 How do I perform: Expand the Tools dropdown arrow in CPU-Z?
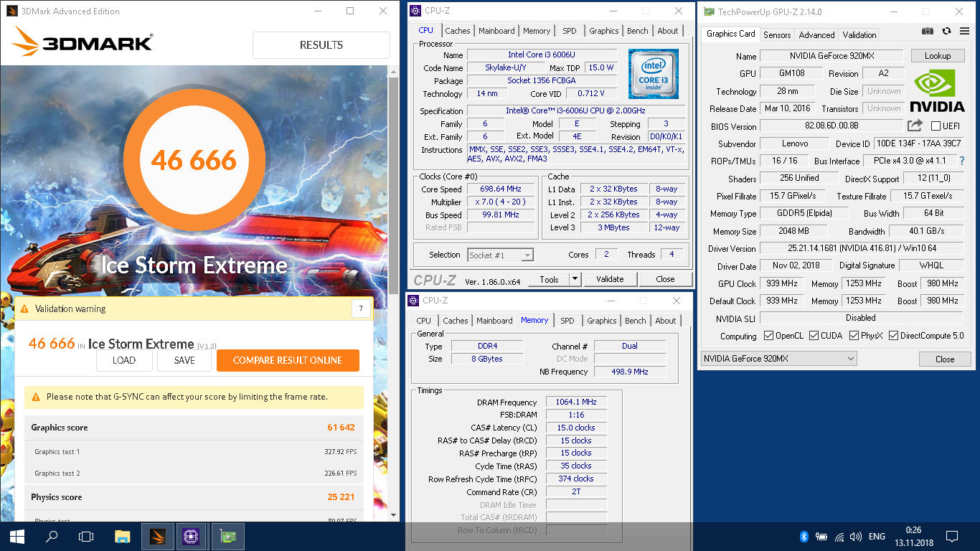575,279
